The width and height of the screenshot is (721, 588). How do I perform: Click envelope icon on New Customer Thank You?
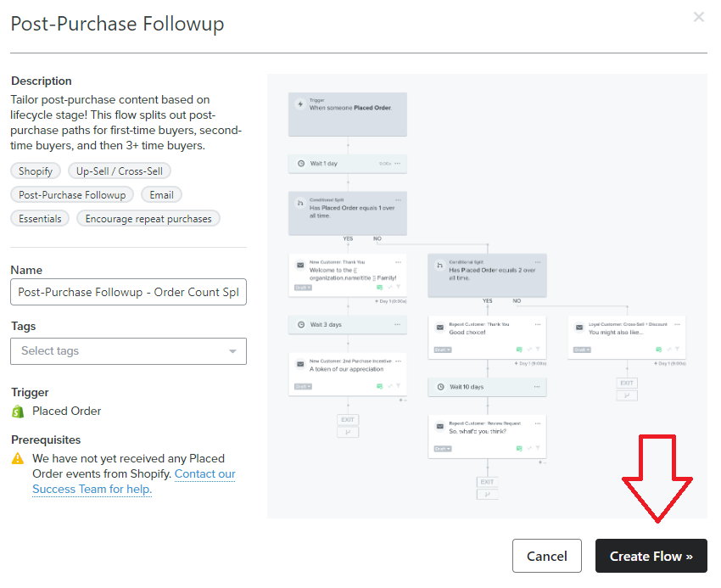pyautogui.click(x=300, y=265)
